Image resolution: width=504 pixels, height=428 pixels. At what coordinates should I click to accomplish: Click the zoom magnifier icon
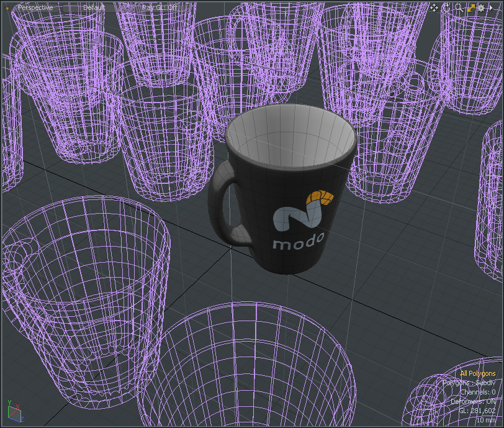coord(459,7)
